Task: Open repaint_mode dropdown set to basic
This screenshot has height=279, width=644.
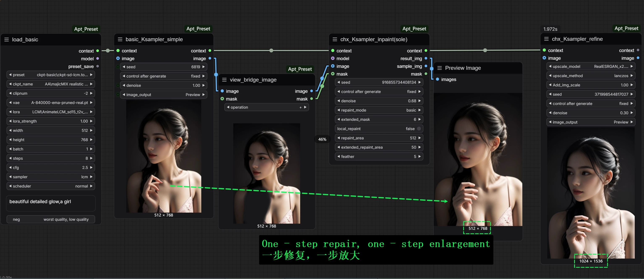Action: tap(379, 110)
